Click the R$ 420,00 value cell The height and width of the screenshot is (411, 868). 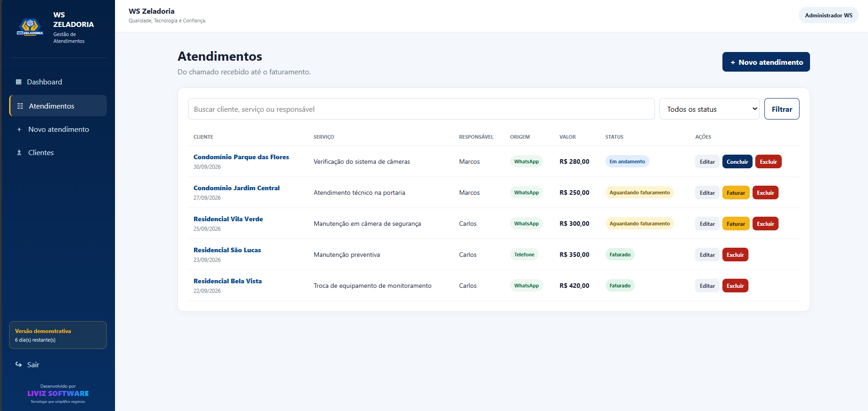point(575,286)
